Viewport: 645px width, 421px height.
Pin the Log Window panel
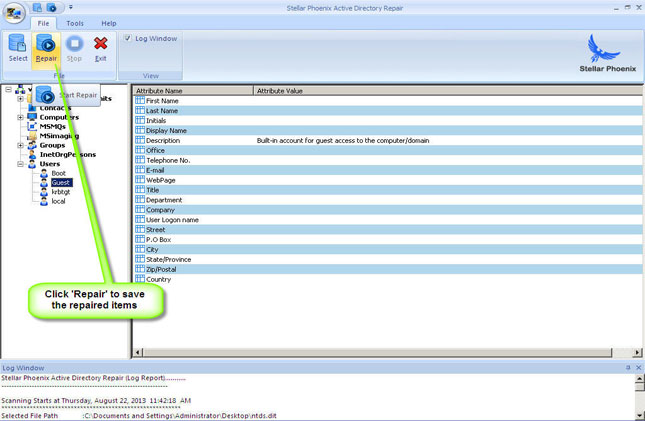tap(628, 367)
